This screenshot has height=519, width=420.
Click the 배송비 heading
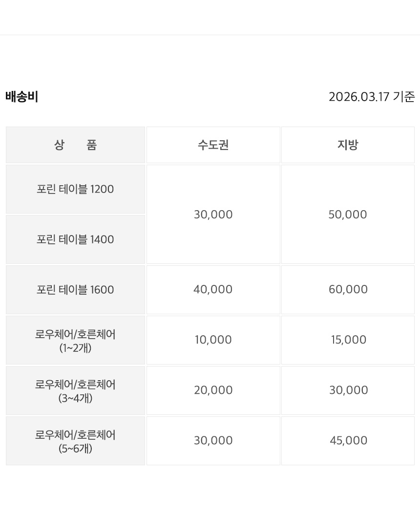[x=22, y=97]
